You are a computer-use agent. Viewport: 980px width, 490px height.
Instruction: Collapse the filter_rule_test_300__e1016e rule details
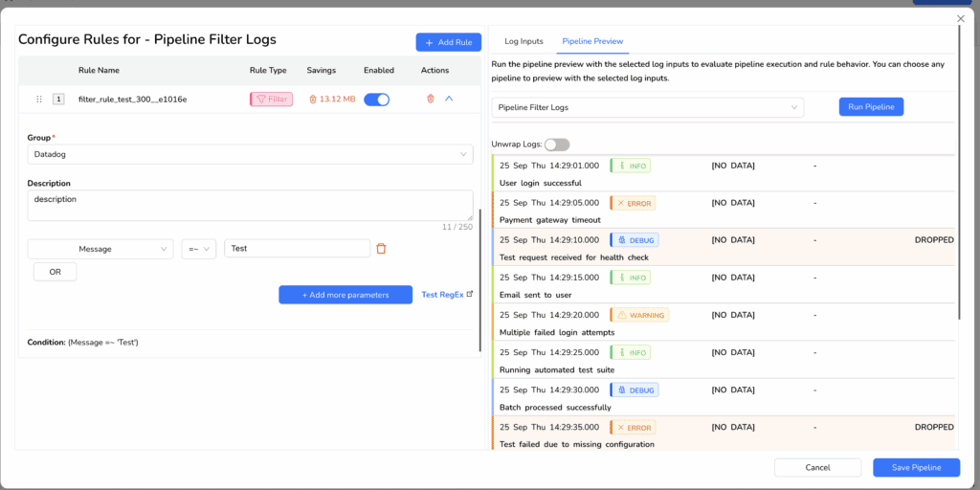(x=449, y=99)
